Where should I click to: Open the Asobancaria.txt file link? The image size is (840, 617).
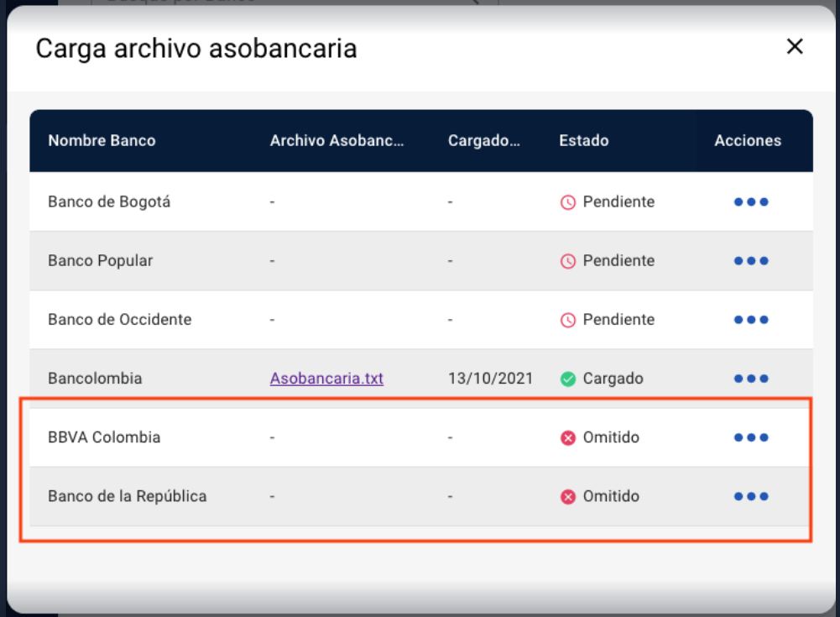(x=326, y=379)
